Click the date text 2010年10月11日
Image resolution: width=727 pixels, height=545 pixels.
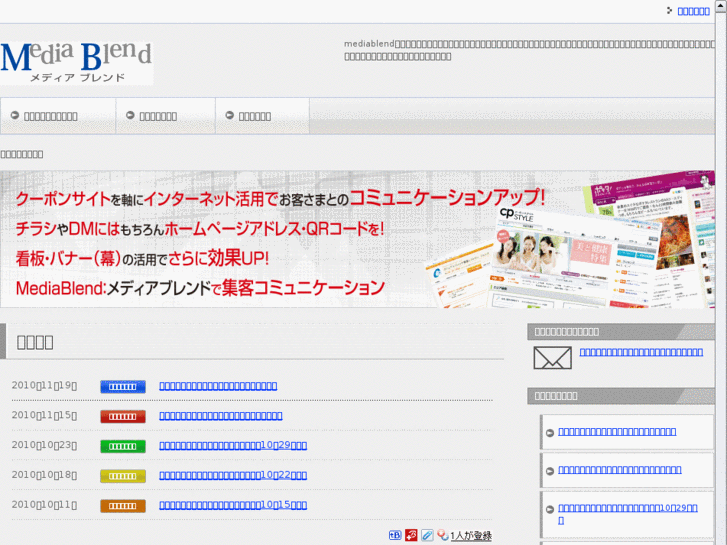(x=45, y=504)
